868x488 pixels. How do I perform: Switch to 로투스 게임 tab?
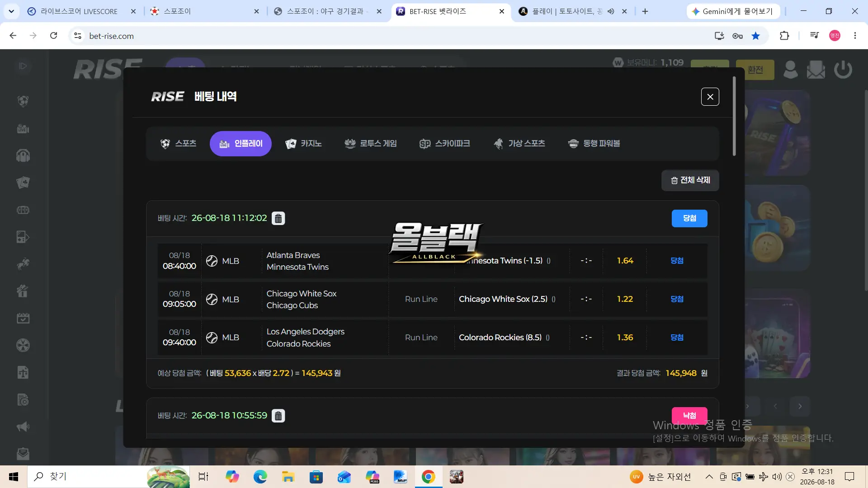click(x=371, y=144)
